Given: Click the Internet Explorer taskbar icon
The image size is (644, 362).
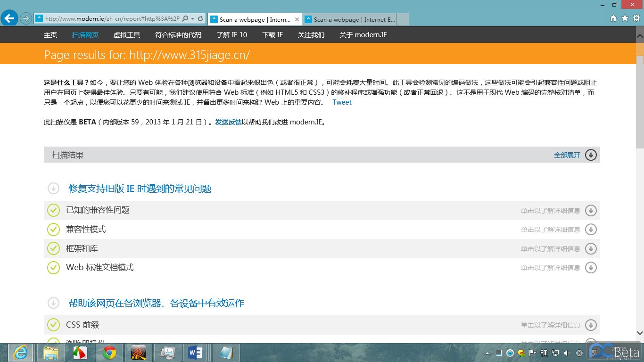Looking at the screenshot, I should point(20,353).
